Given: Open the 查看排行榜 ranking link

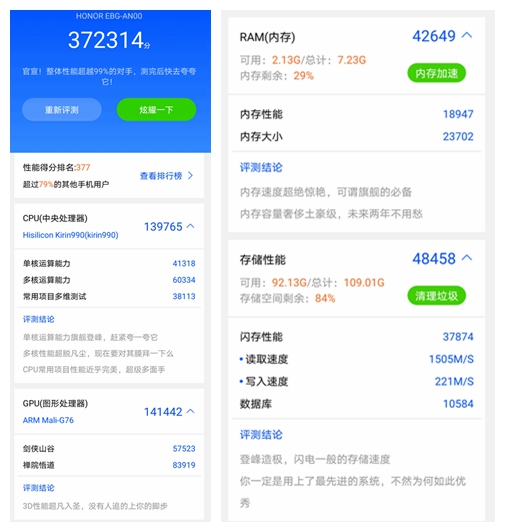Looking at the screenshot, I should [x=161, y=176].
